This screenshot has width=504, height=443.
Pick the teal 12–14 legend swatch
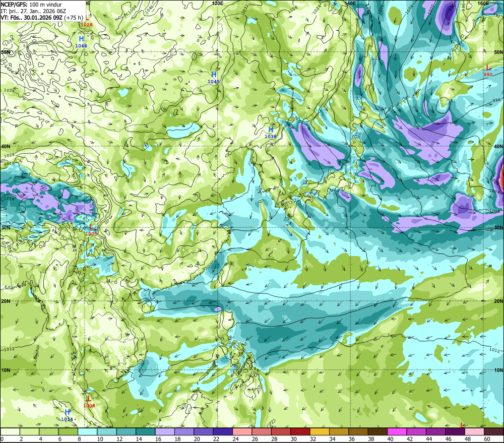(x=126, y=431)
